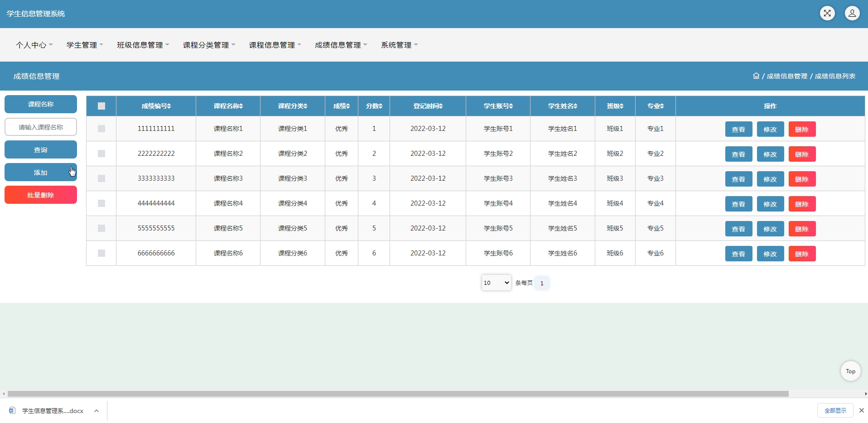Edit record 课程名称1 with 修改
Screen dimensions: 868x423
[x=770, y=129]
